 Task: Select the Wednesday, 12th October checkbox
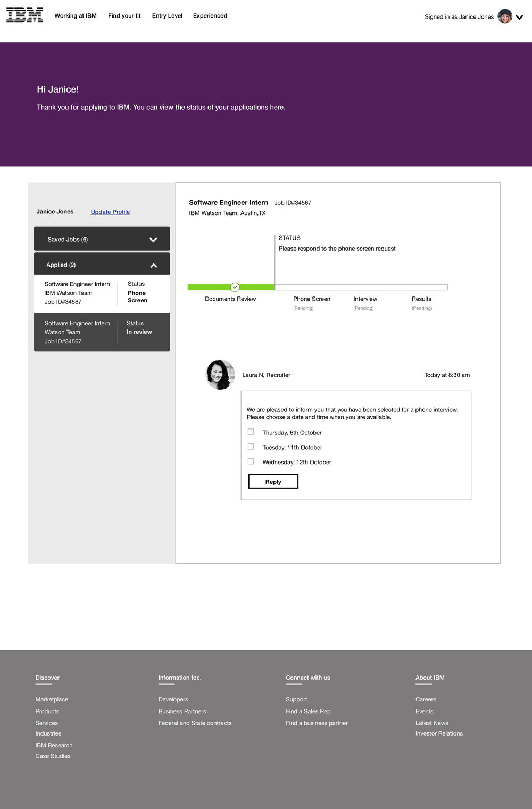tap(251, 461)
